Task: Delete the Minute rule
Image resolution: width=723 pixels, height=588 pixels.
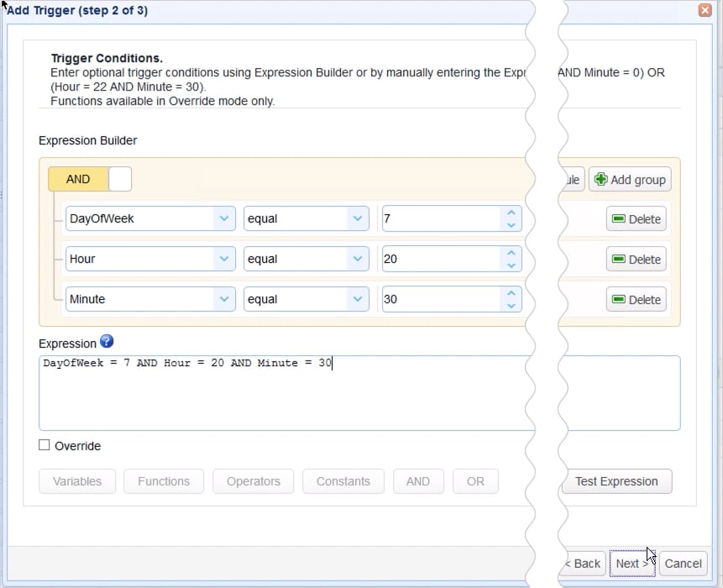Action: coord(636,299)
